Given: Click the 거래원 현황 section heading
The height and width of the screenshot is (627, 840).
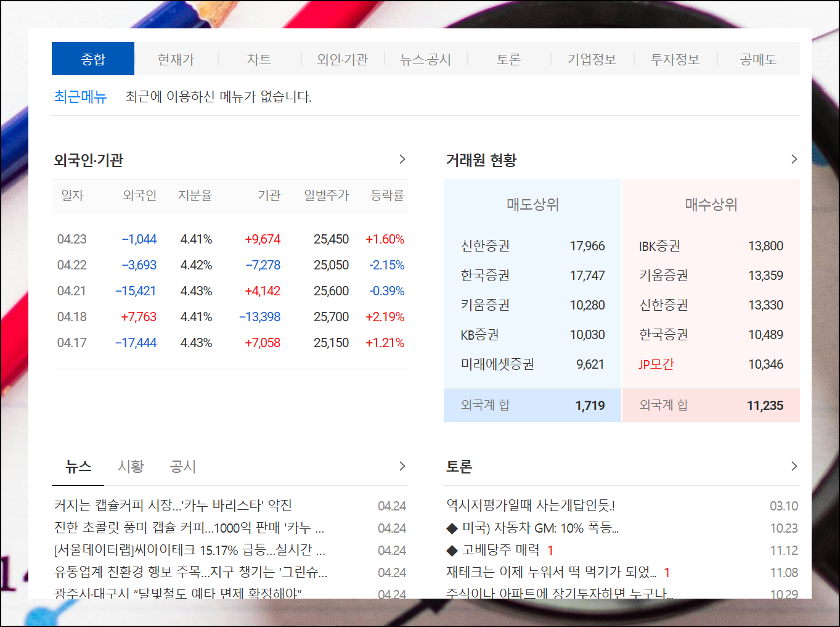Looking at the screenshot, I should pos(481,160).
